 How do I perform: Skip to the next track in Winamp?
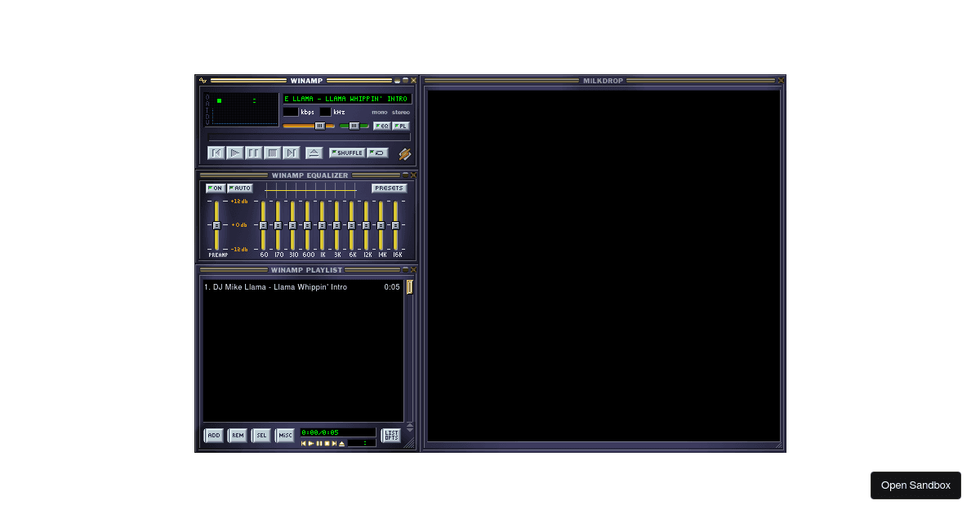tap(291, 153)
